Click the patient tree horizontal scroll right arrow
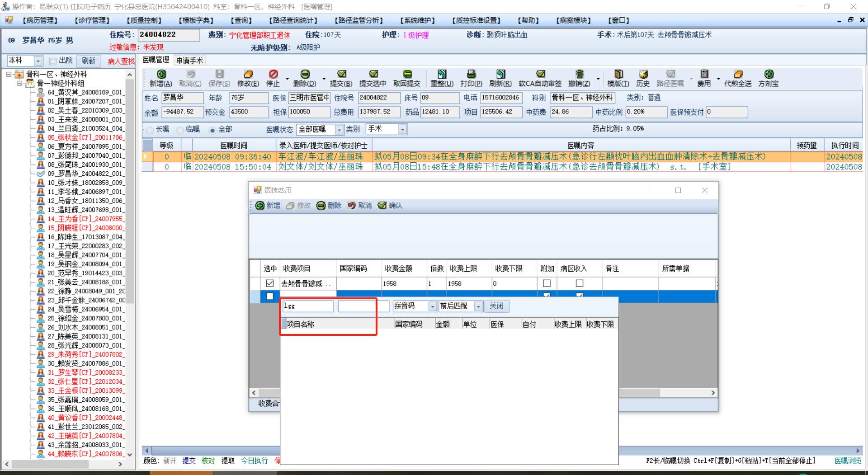The image size is (868, 475). coord(120,464)
